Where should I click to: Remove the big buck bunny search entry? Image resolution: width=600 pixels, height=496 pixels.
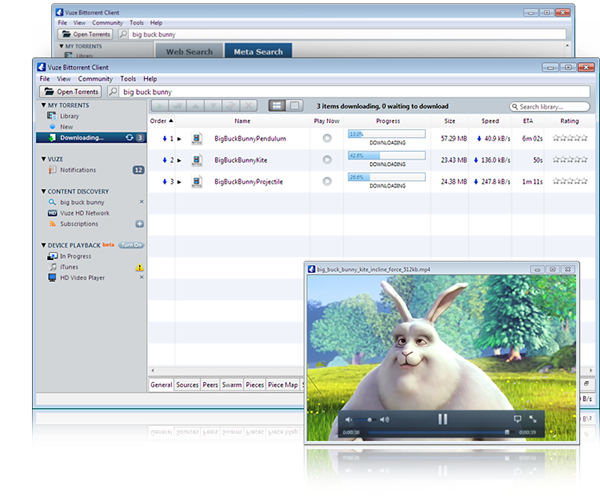tap(141, 202)
